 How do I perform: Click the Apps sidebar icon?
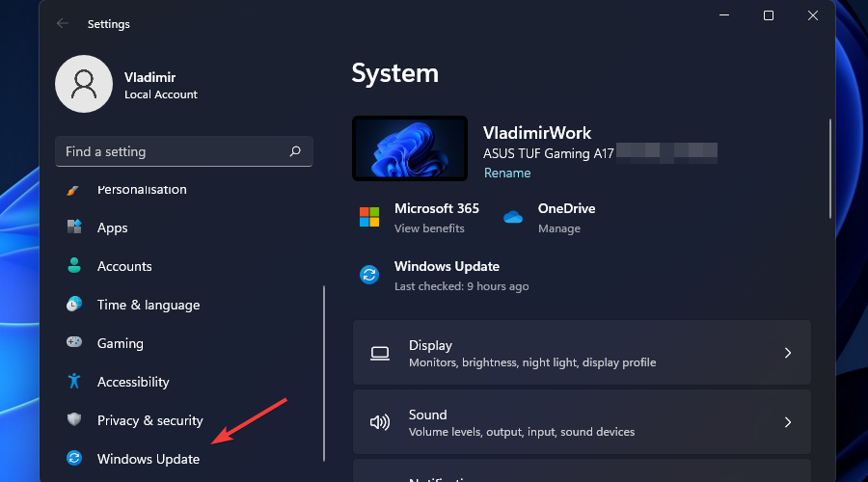point(74,227)
